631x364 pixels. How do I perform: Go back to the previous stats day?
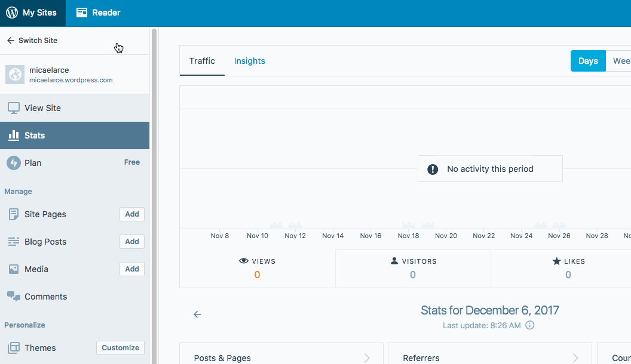pyautogui.click(x=197, y=314)
